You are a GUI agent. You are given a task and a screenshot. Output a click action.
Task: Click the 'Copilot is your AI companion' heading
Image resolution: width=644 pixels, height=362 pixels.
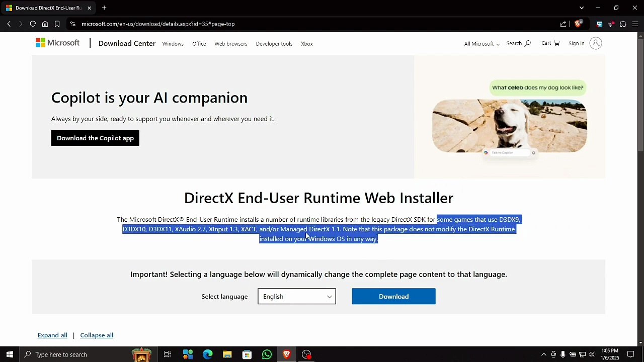pos(149,97)
